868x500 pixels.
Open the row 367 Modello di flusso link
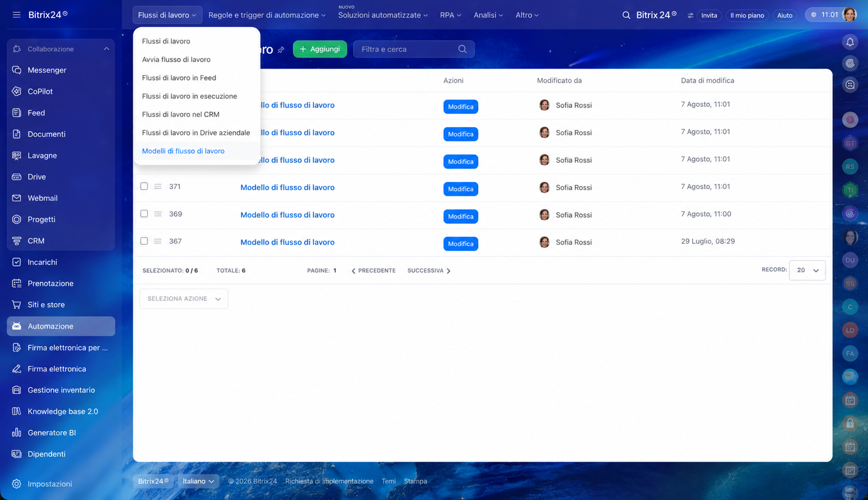click(287, 242)
